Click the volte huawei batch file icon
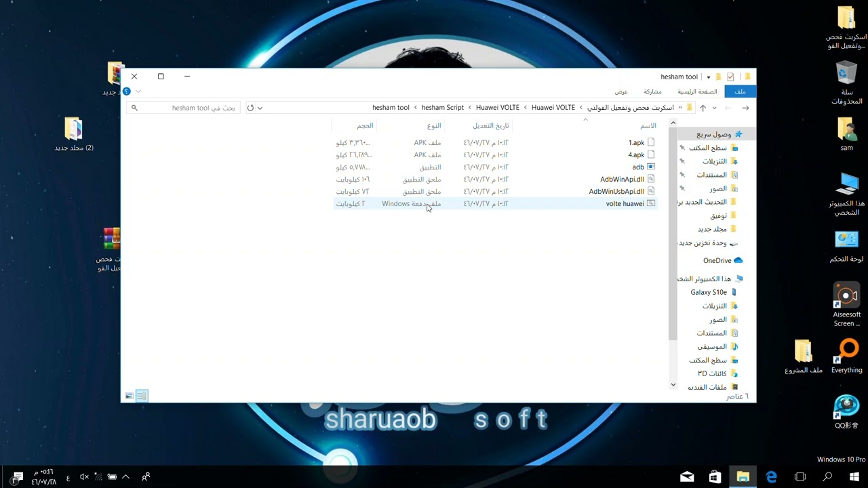 [651, 204]
